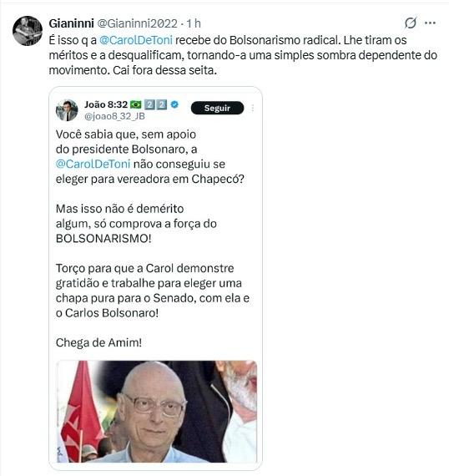
Task: Open the tweet's three-dot more menu
Action: pyautogui.click(x=430, y=23)
